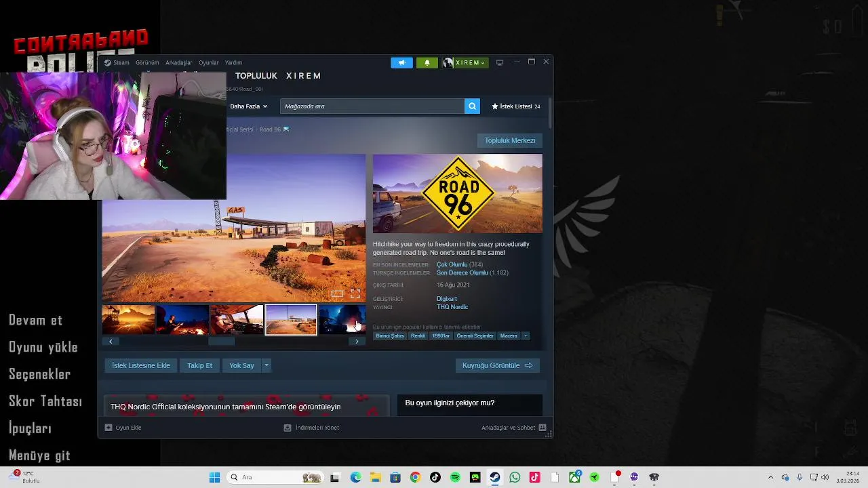Image resolution: width=868 pixels, height=488 pixels.
Task: Select the Birinci Şahıs tag
Action: pyautogui.click(x=390, y=335)
